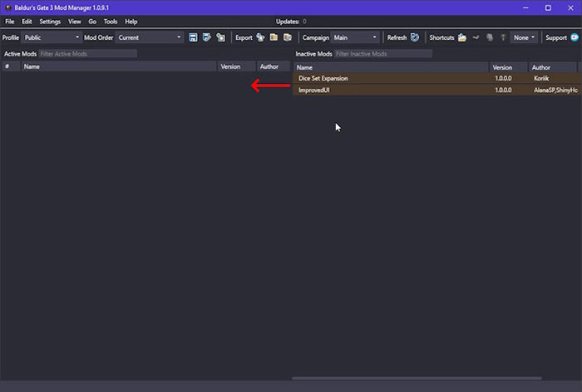Click the Refresh icon in toolbar
Screen dimensions: 582x392
tap(414, 37)
